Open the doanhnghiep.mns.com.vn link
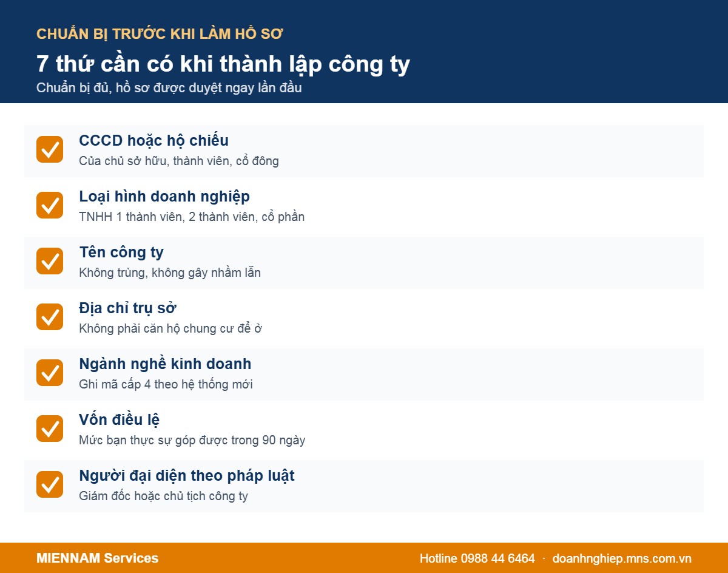The image size is (728, 573). pos(622,559)
